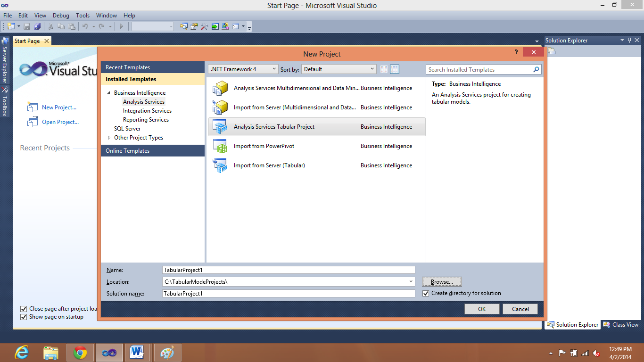Switch to the Class View tab
The width and height of the screenshot is (644, 362).
point(620,325)
